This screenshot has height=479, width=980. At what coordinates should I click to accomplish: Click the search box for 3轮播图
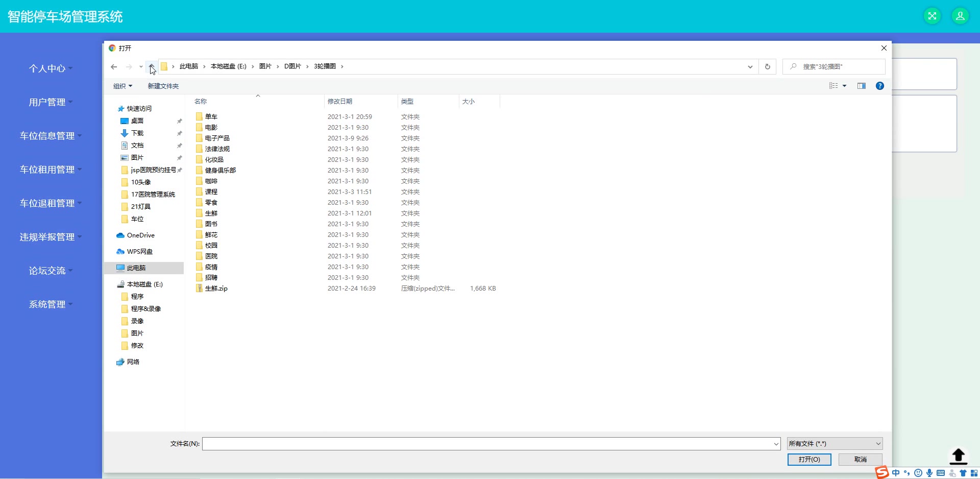tap(834, 66)
